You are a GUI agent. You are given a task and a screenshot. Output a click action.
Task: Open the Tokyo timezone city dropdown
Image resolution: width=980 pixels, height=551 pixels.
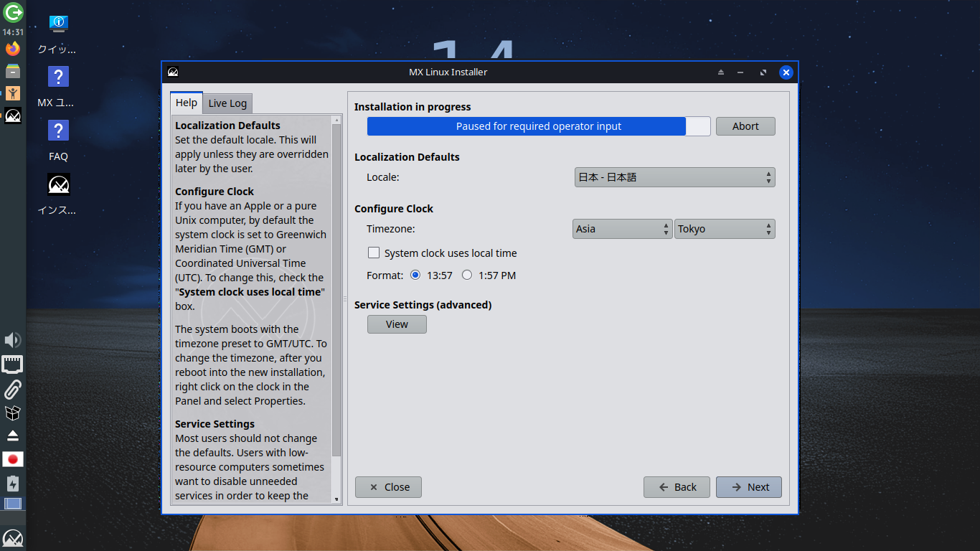725,229
